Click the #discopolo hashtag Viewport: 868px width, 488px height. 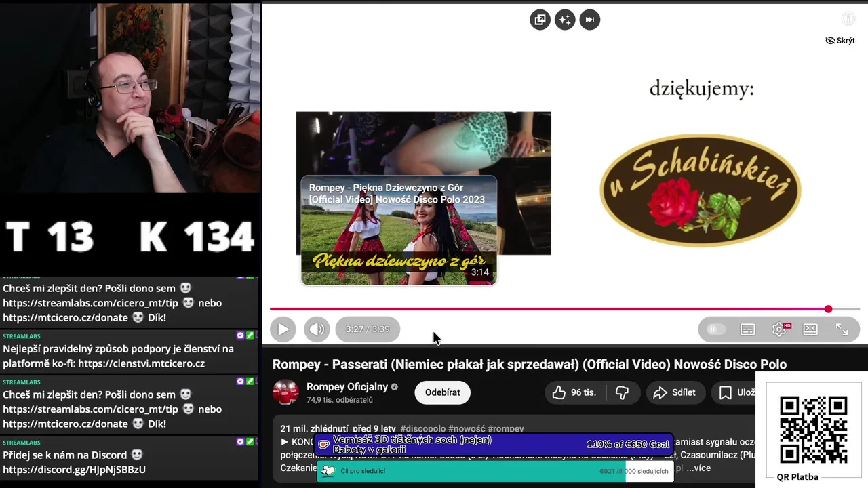(x=423, y=429)
